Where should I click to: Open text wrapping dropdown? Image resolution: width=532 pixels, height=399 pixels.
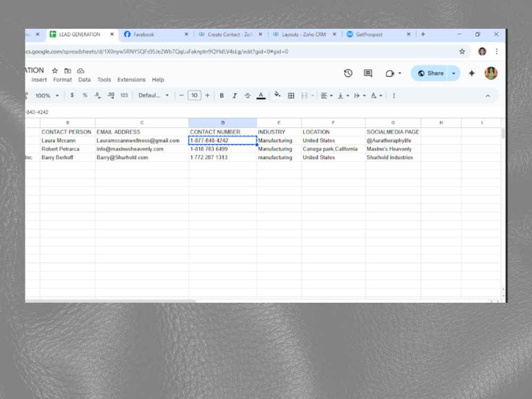coord(360,96)
